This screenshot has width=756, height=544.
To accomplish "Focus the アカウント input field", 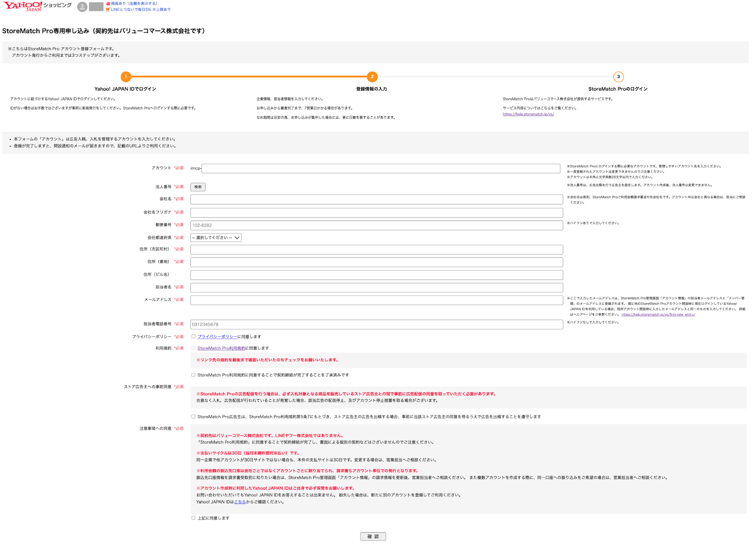I will (x=381, y=169).
